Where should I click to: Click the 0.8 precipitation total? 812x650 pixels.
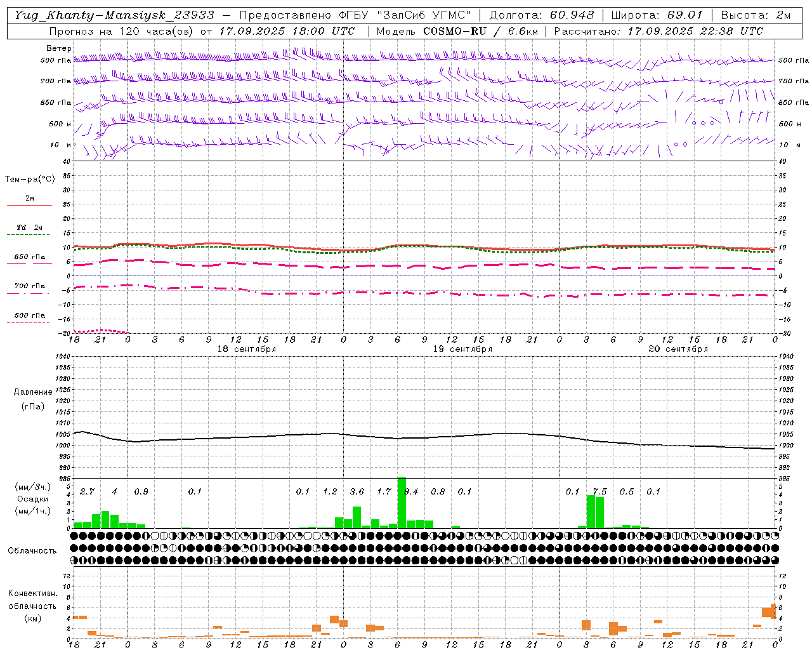[x=438, y=491]
